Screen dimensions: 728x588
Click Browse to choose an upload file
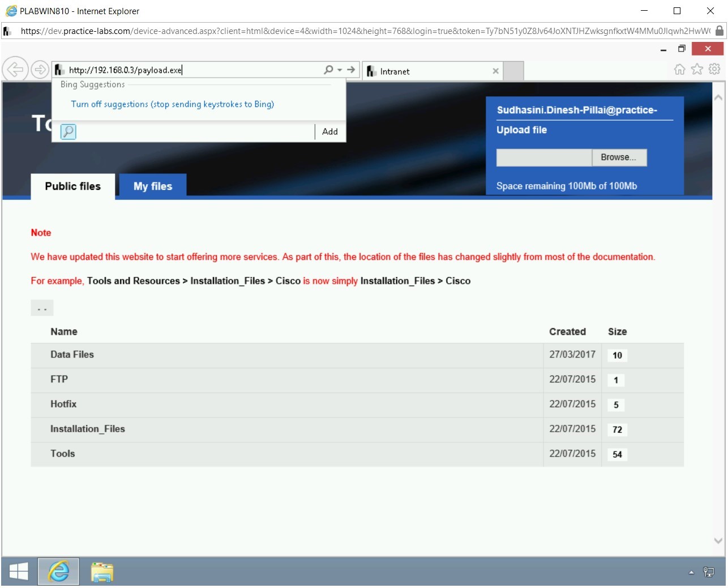(x=619, y=157)
